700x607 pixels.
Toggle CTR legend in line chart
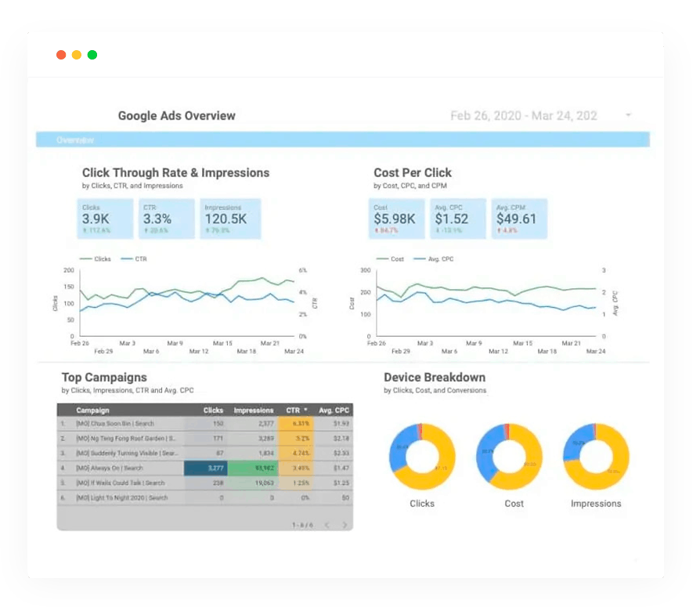click(134, 259)
